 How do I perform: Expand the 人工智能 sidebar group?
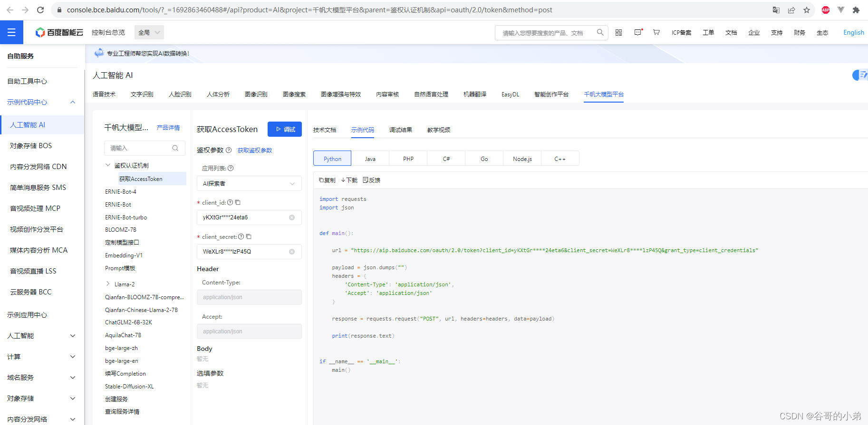coord(73,336)
